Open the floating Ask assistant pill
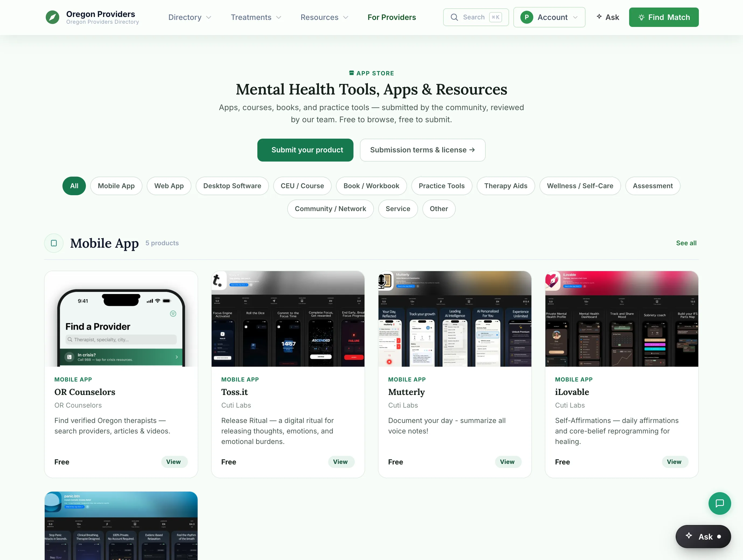Viewport: 743px width, 560px height. (703, 537)
